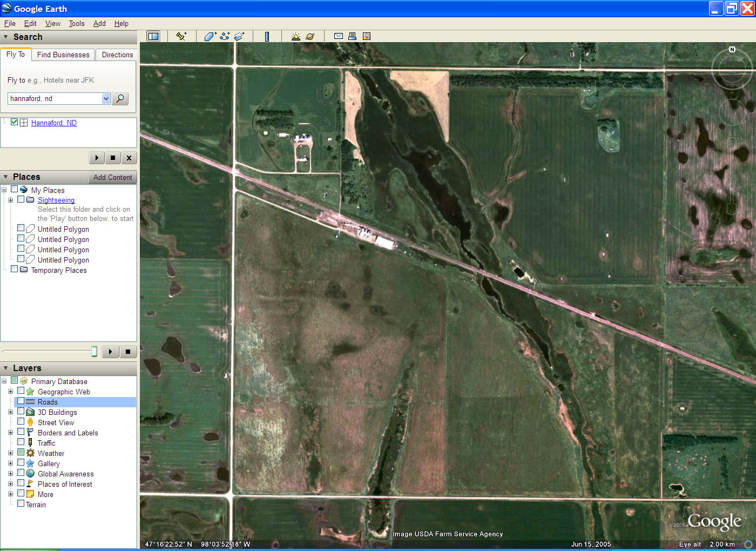The image size is (756, 551).
Task: Click the 3D Buildings layer icon
Action: pyautogui.click(x=30, y=412)
